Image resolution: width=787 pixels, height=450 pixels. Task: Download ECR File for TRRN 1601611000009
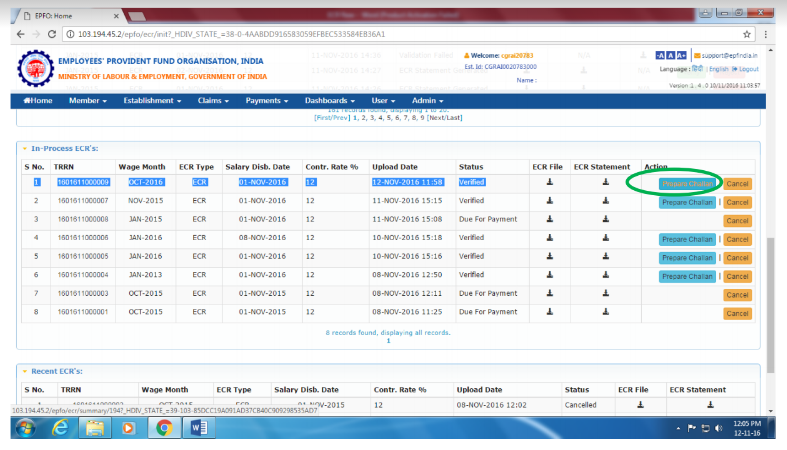[x=549, y=183]
